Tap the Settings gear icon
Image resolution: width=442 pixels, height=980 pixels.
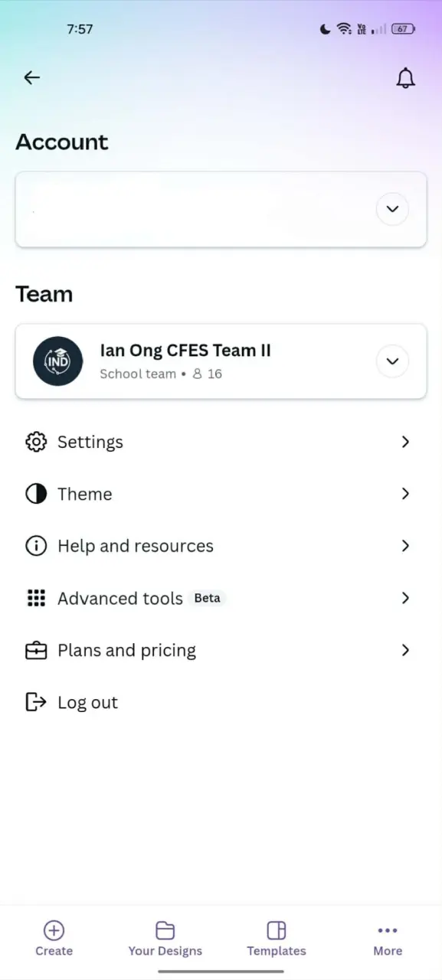36,442
